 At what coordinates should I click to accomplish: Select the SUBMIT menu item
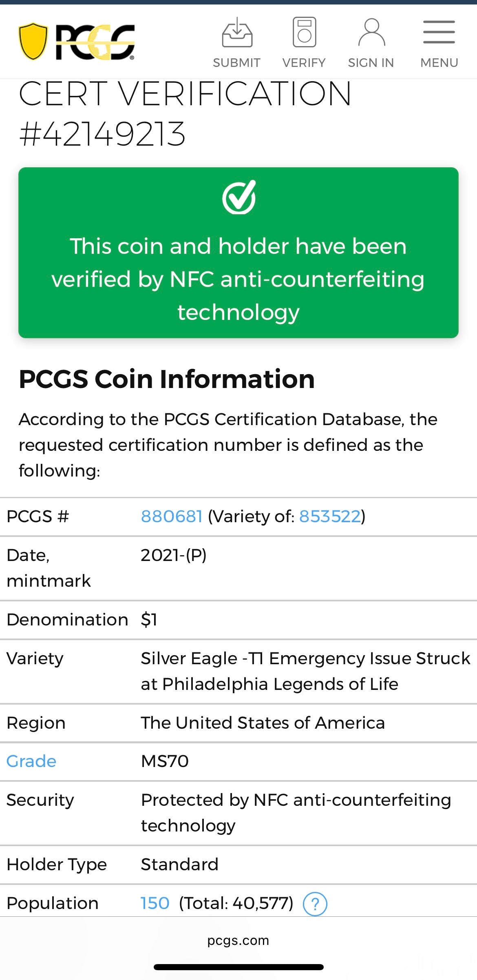[x=236, y=62]
